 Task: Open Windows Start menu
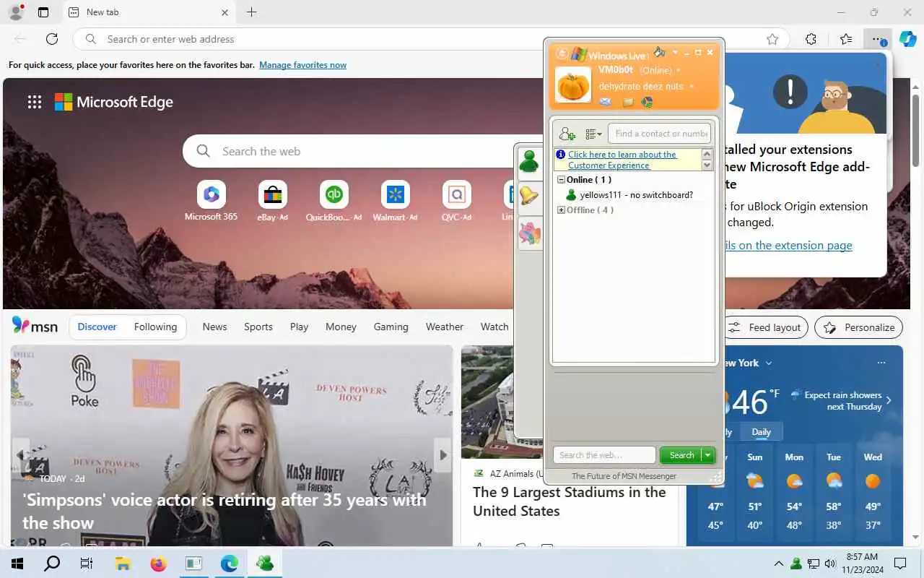(x=17, y=564)
